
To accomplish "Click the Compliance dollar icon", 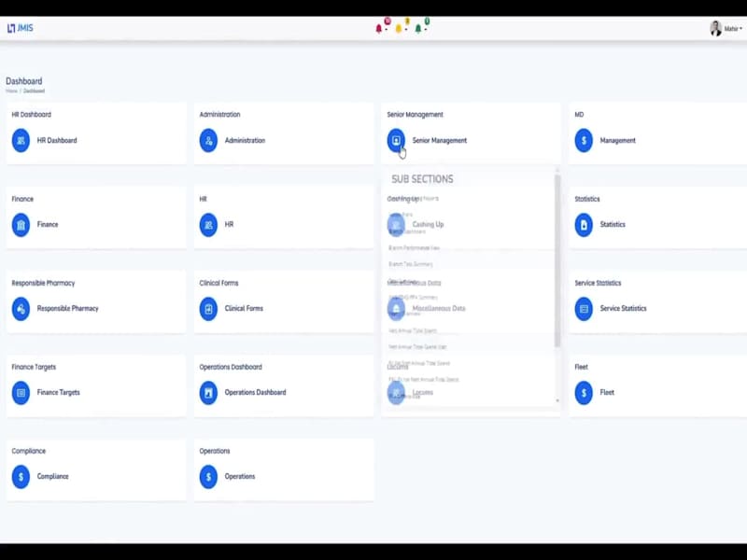I will 21,477.
